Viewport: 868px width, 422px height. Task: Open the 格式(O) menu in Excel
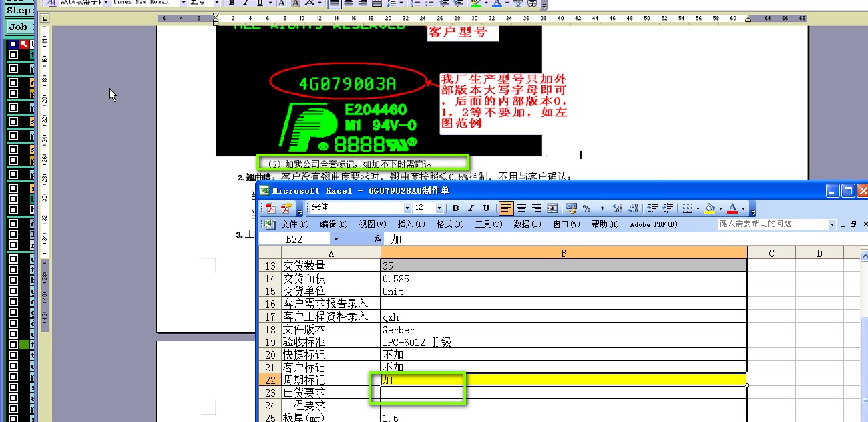pyautogui.click(x=449, y=224)
